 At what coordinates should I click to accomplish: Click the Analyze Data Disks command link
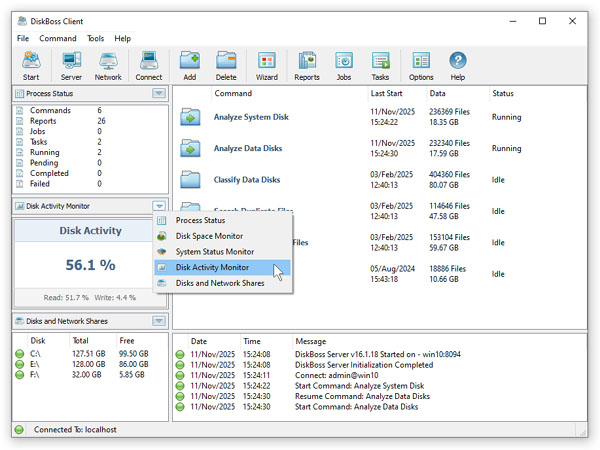(248, 148)
